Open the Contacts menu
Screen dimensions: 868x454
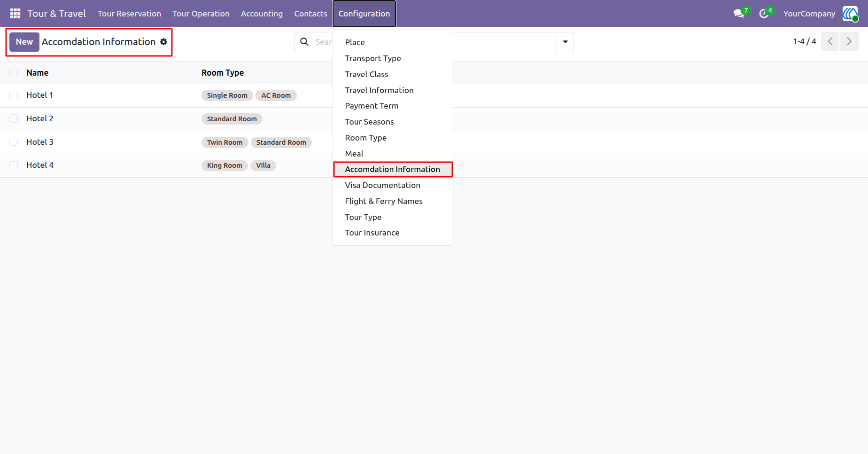(x=310, y=14)
